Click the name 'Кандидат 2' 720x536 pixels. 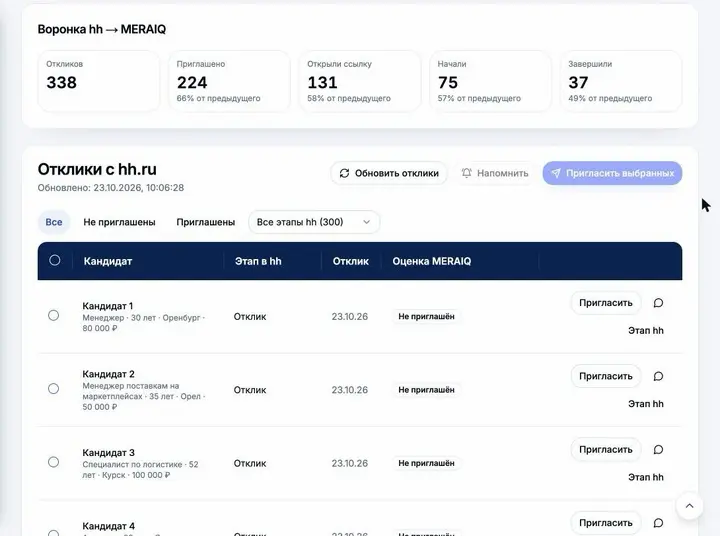point(108,374)
